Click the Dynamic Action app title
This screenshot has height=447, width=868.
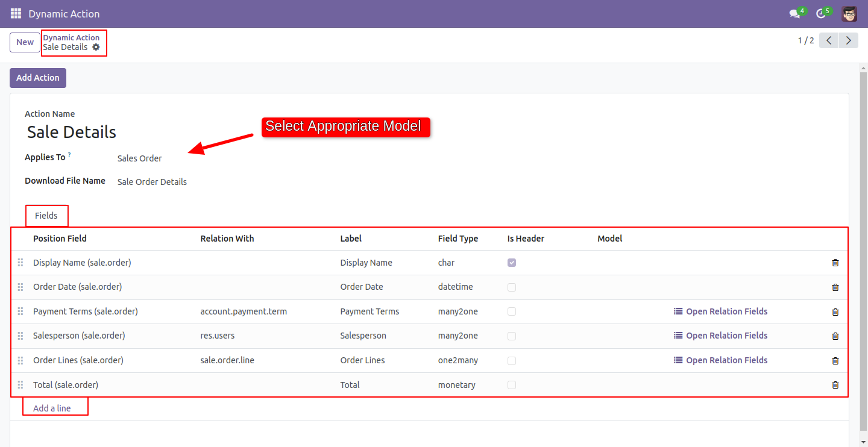[x=64, y=14]
